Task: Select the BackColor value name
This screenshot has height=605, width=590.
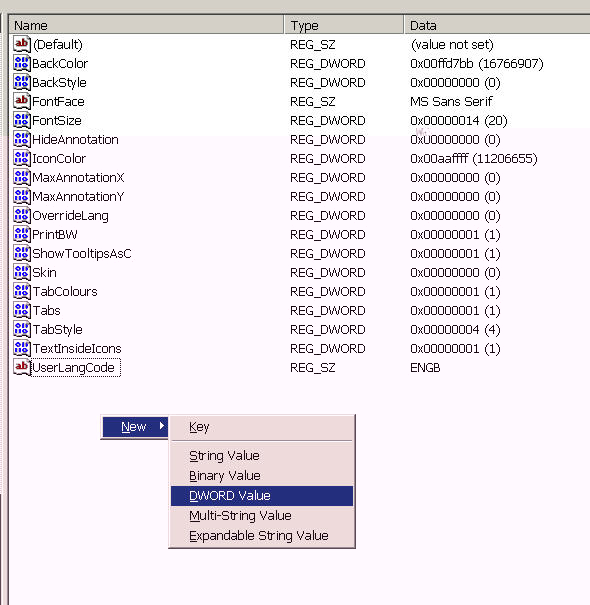Action: pyautogui.click(x=60, y=63)
